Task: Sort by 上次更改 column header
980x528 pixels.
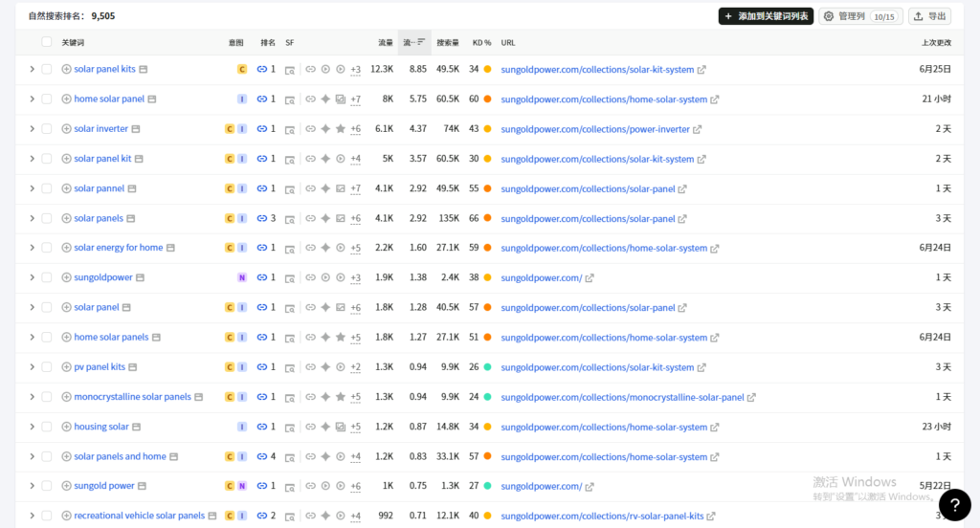Action: coord(936,42)
